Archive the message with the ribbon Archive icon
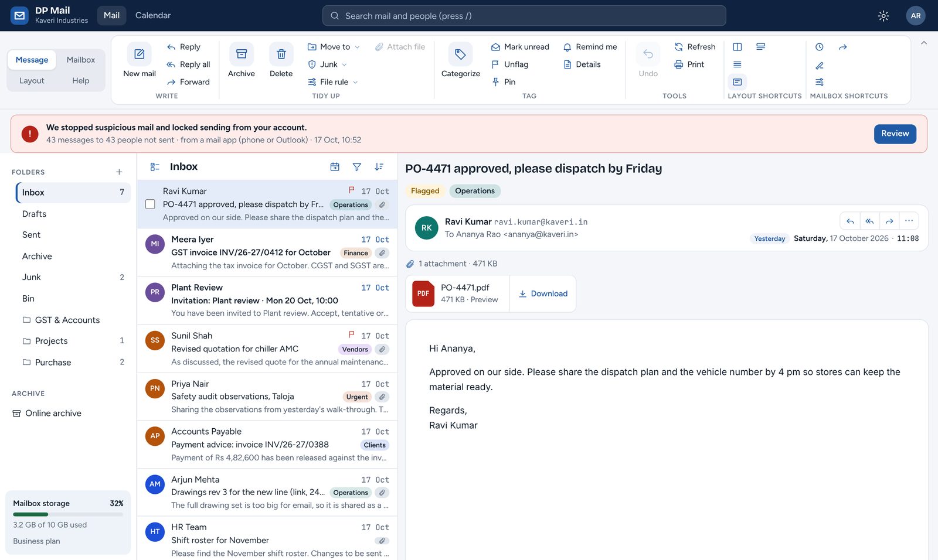 tap(242, 54)
